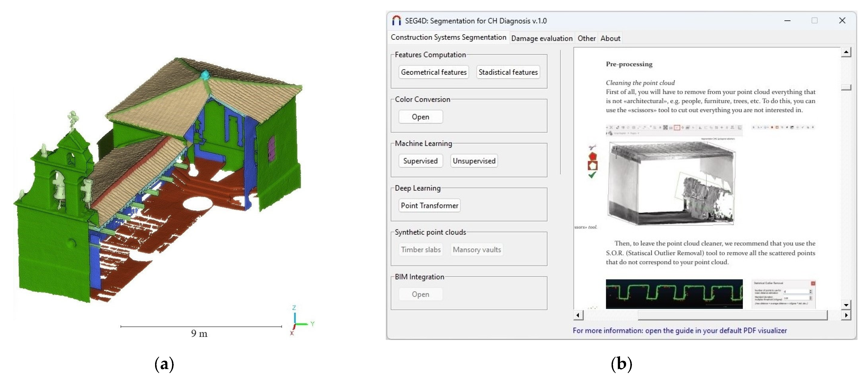Click the scroll right arrow below guide
This screenshot has width=868, height=380.
coord(846,315)
